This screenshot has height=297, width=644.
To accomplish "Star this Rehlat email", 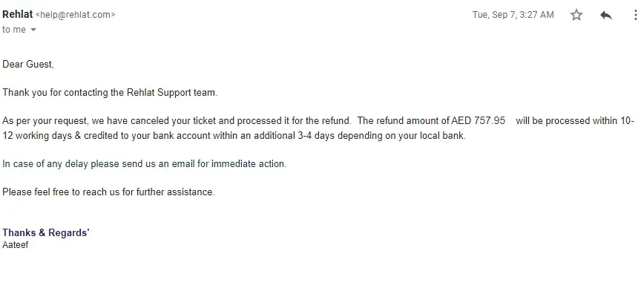I will click(576, 15).
